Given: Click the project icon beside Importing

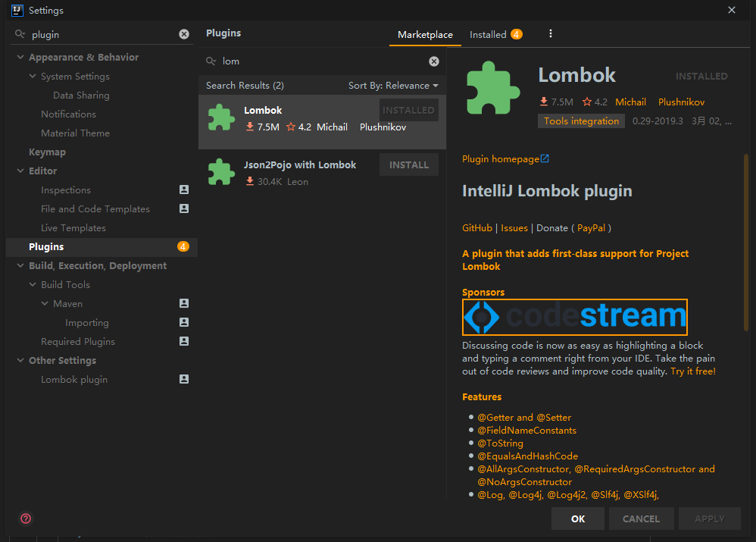Looking at the screenshot, I should coord(183,322).
